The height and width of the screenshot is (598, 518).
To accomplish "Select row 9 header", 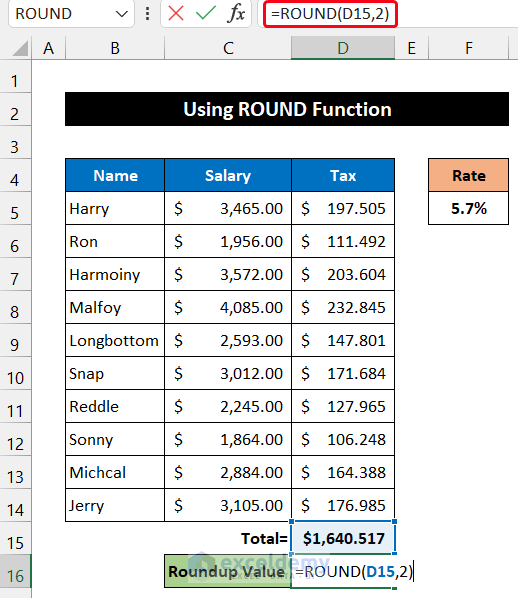I will (x=15, y=341).
